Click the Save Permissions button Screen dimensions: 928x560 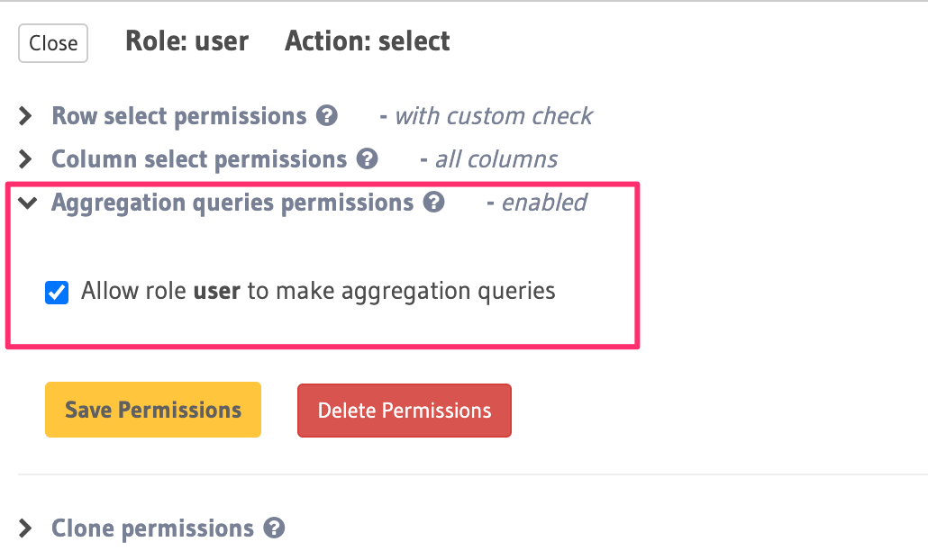(153, 411)
